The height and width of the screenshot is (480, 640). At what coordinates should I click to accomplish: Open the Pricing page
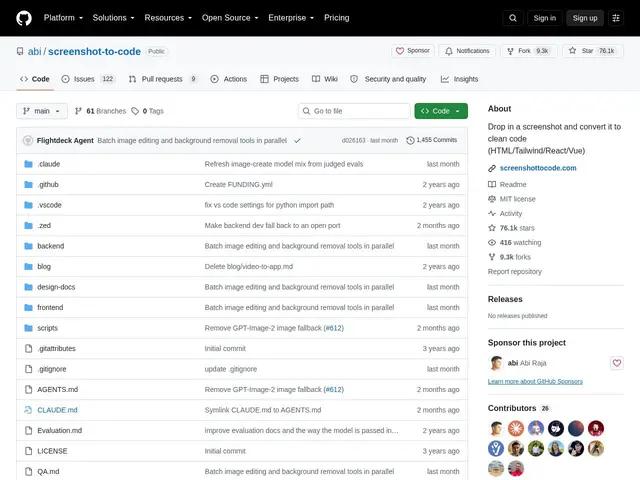337,18
